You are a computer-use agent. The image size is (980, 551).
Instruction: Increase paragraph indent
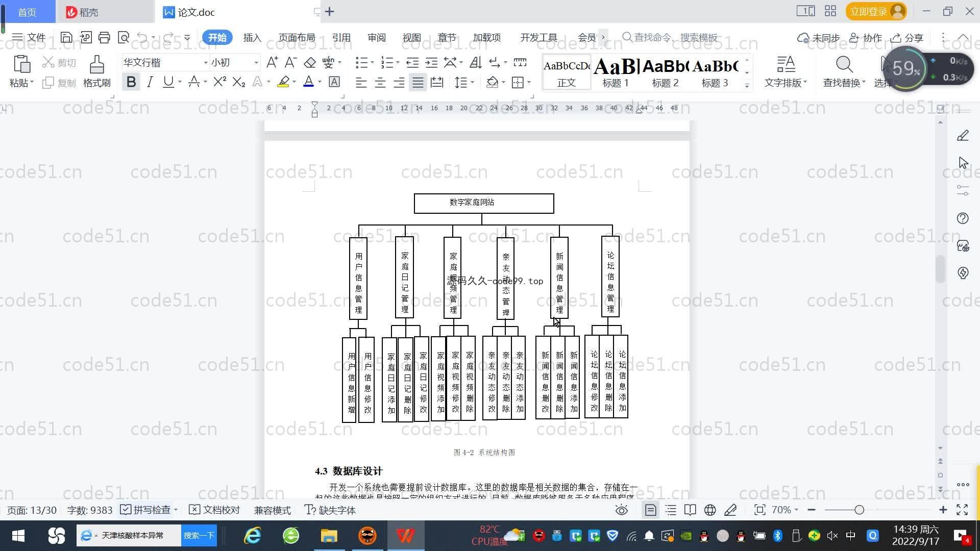click(431, 62)
